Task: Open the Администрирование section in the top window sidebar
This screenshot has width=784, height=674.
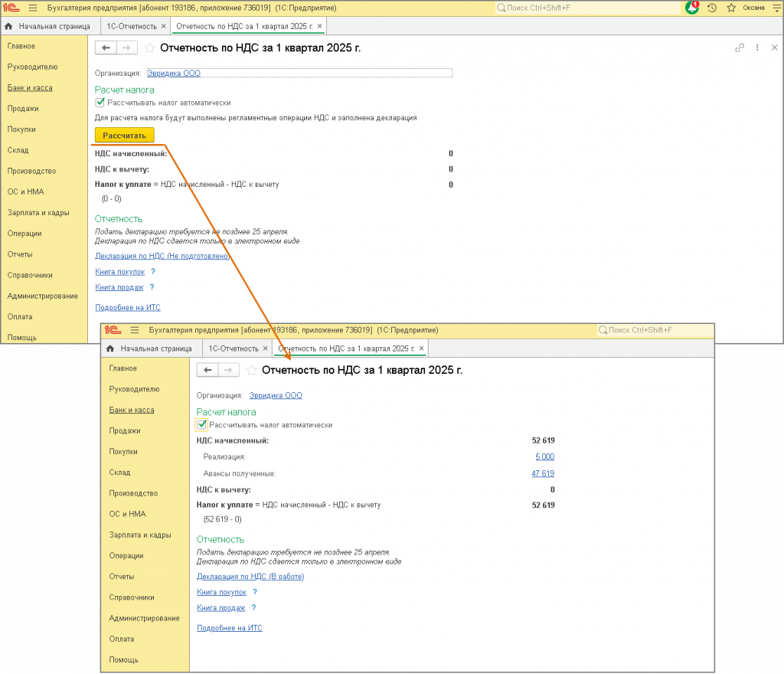Action: 43,296
